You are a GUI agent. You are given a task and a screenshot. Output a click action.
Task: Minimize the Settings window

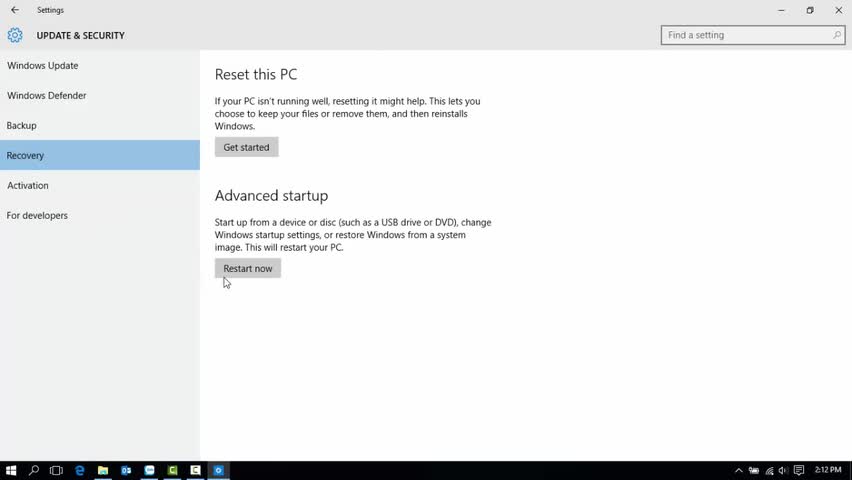781,10
